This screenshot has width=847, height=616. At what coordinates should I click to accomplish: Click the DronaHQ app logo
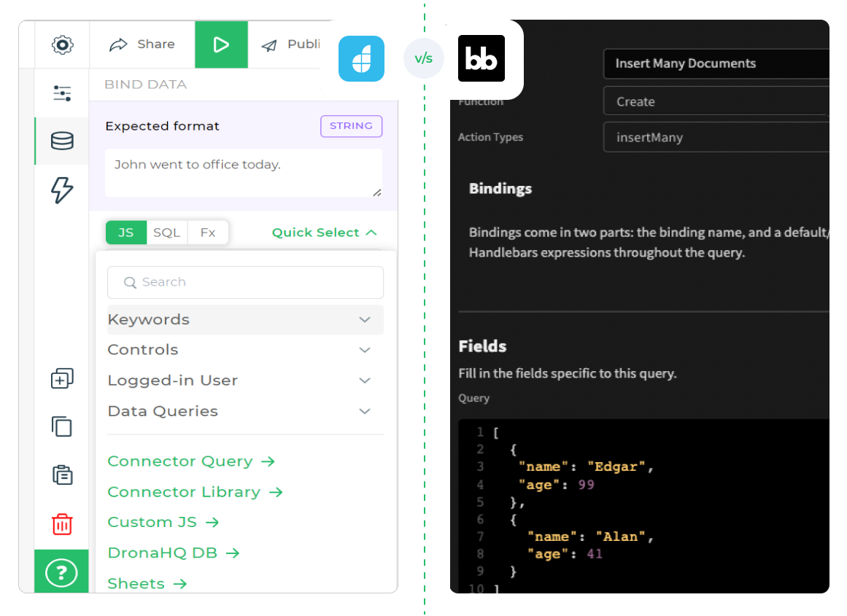361,58
